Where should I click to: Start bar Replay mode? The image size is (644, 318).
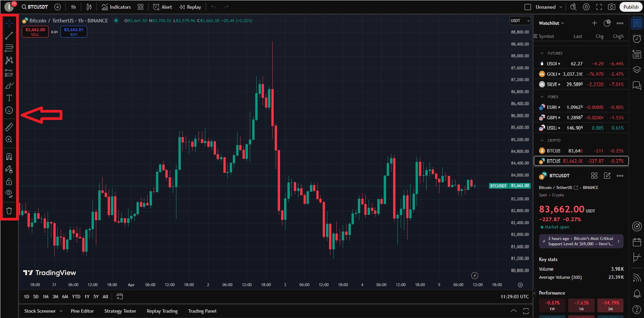pos(190,7)
